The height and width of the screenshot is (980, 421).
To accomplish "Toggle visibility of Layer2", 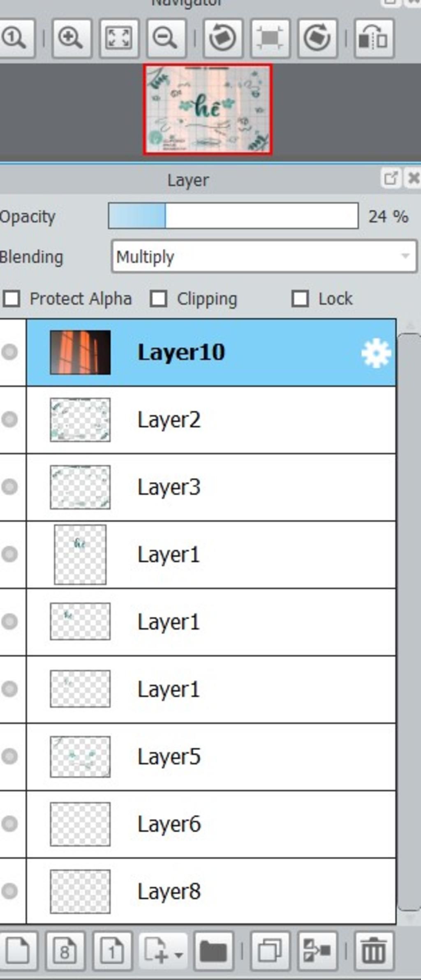I will [9, 419].
